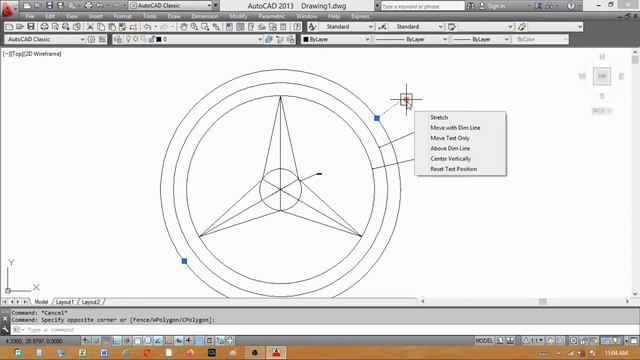
Task: Toggle the WCS coordinate system label
Action: tap(602, 111)
